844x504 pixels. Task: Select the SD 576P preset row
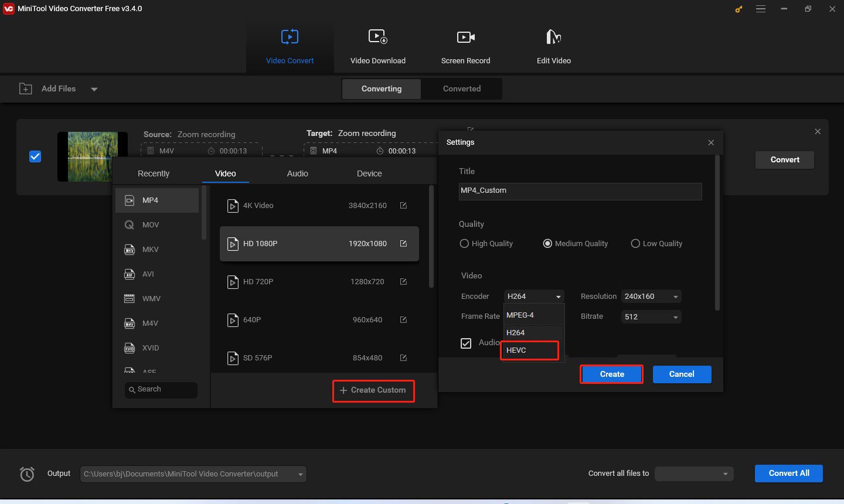pyautogui.click(x=319, y=357)
